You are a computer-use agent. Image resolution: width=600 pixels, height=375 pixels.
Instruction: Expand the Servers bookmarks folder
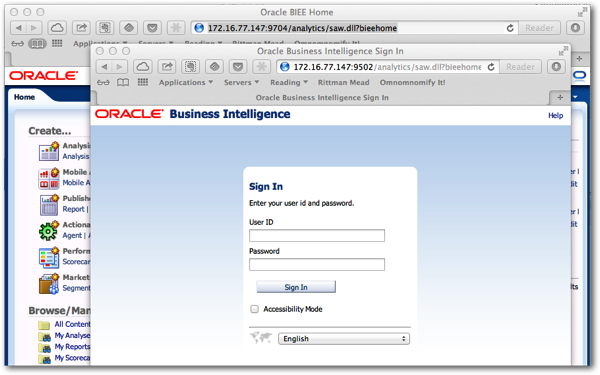pyautogui.click(x=241, y=82)
